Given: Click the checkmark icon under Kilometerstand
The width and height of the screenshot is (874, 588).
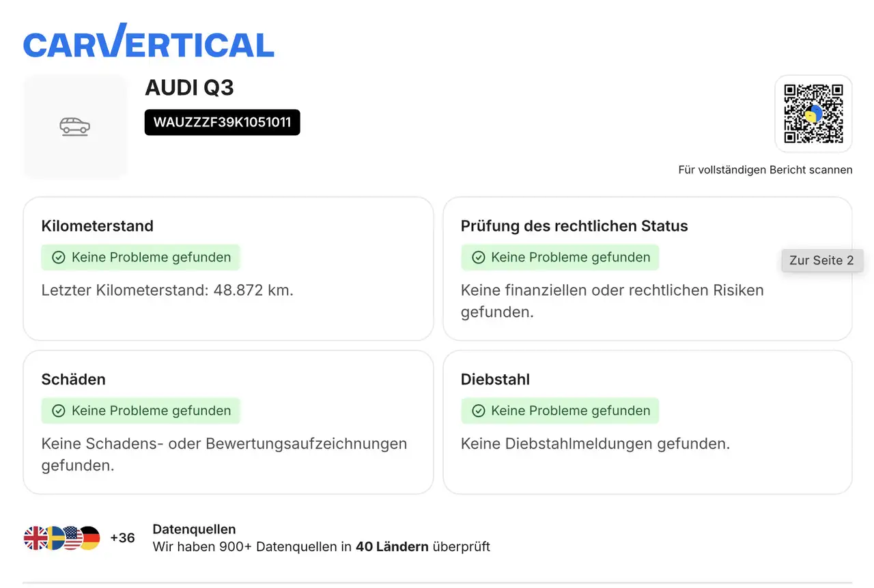Looking at the screenshot, I should click(x=59, y=257).
